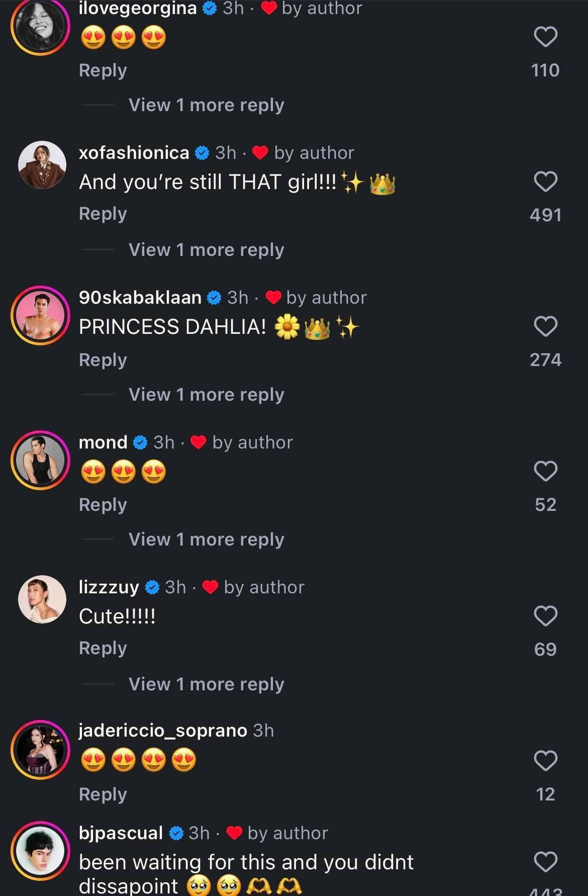Viewport: 588px width, 896px height.
Task: Like the PRINCESS DAHLIA comment
Action: pos(545,326)
